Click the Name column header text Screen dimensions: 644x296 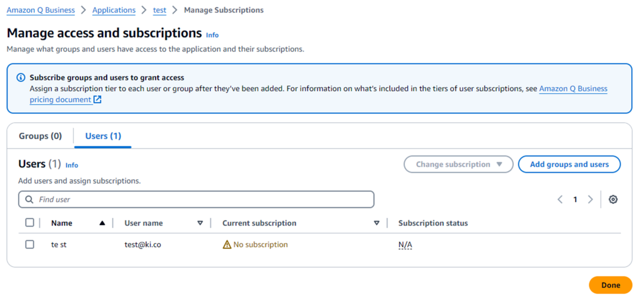point(62,223)
